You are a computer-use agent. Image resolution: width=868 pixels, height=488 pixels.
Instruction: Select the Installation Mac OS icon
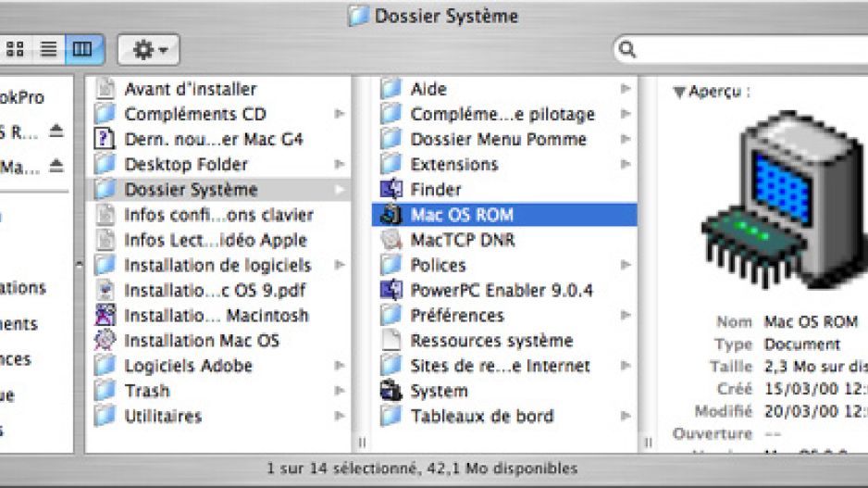[105, 340]
